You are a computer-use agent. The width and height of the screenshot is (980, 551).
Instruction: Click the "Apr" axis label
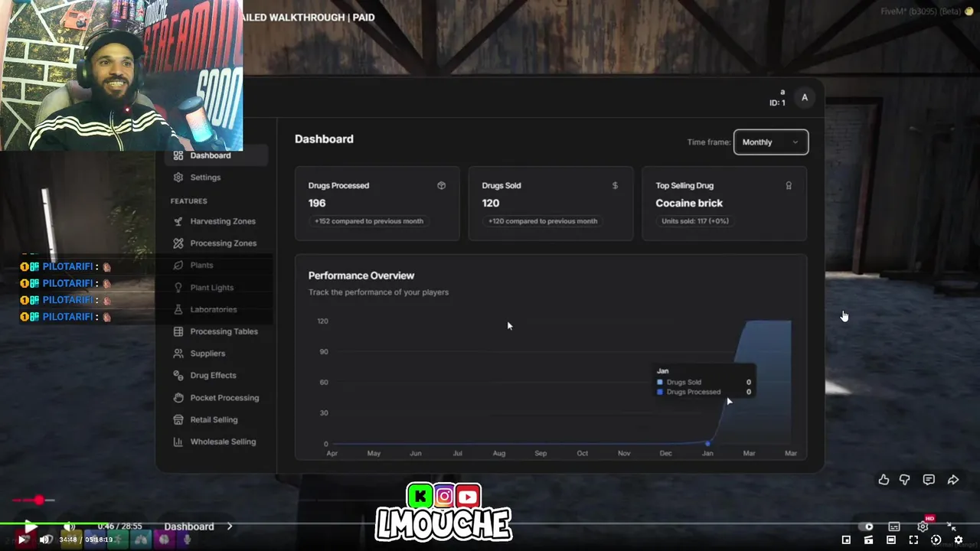point(332,453)
